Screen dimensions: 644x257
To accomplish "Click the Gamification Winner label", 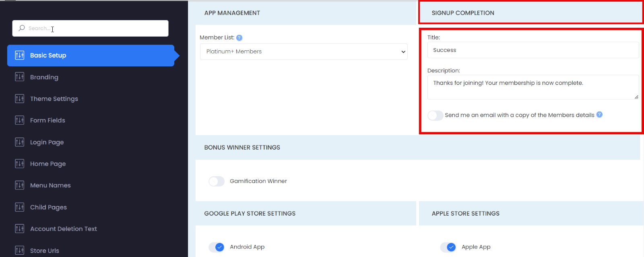I will (x=258, y=181).
